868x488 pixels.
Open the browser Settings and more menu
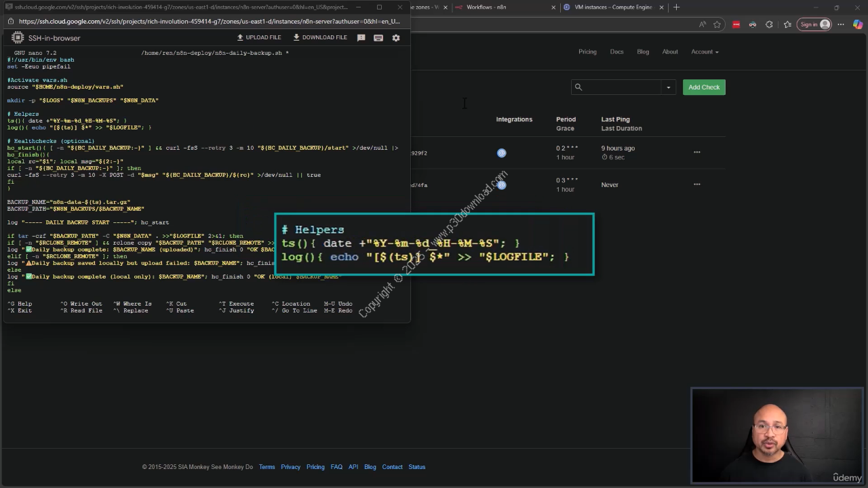point(840,24)
